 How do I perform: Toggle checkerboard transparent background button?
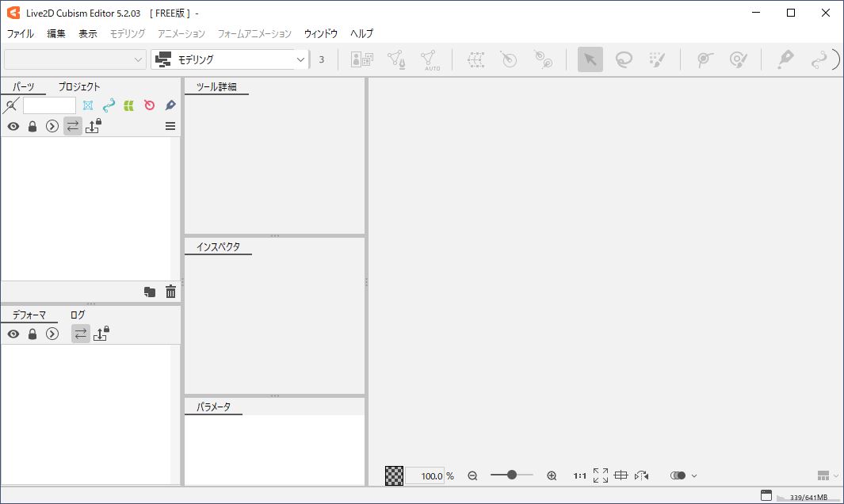(394, 475)
